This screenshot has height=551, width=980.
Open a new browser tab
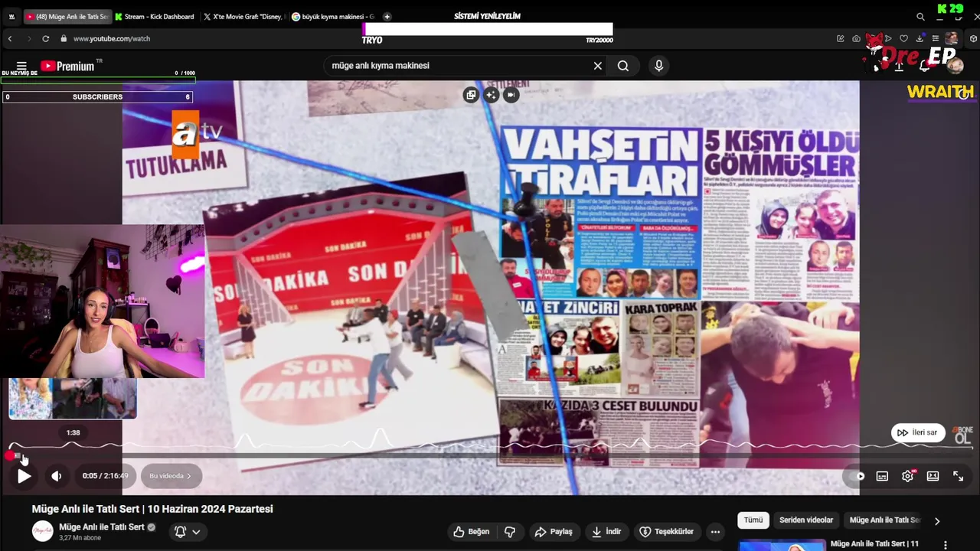[x=387, y=16]
